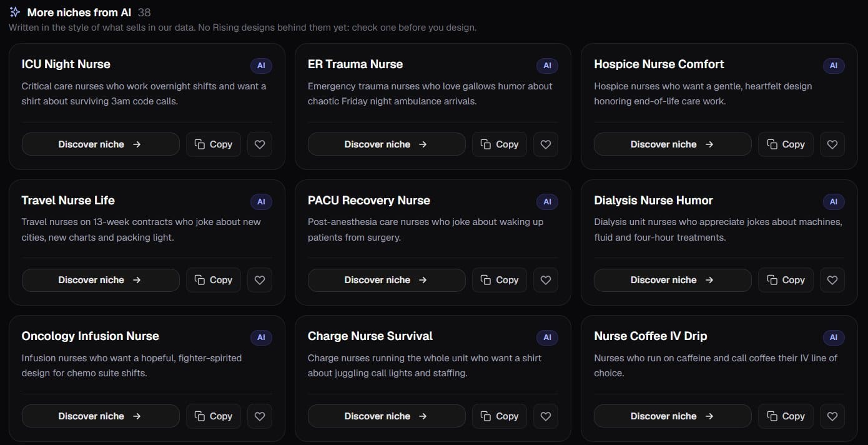Open Discover niche on ER Trauma Nurse

(387, 144)
